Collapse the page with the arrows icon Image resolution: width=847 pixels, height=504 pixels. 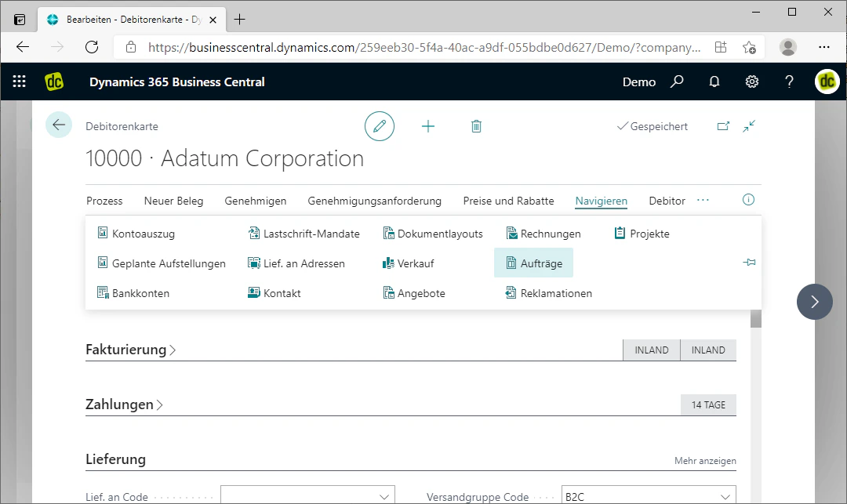click(x=749, y=126)
